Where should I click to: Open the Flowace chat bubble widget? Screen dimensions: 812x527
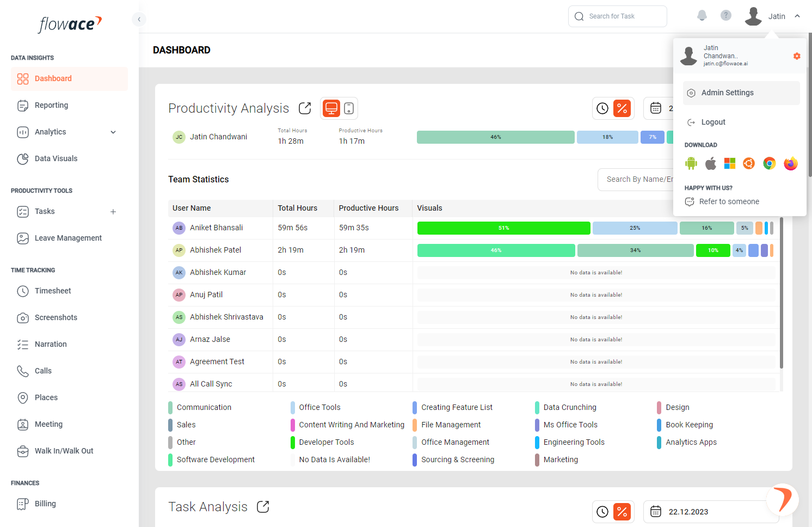(783, 500)
